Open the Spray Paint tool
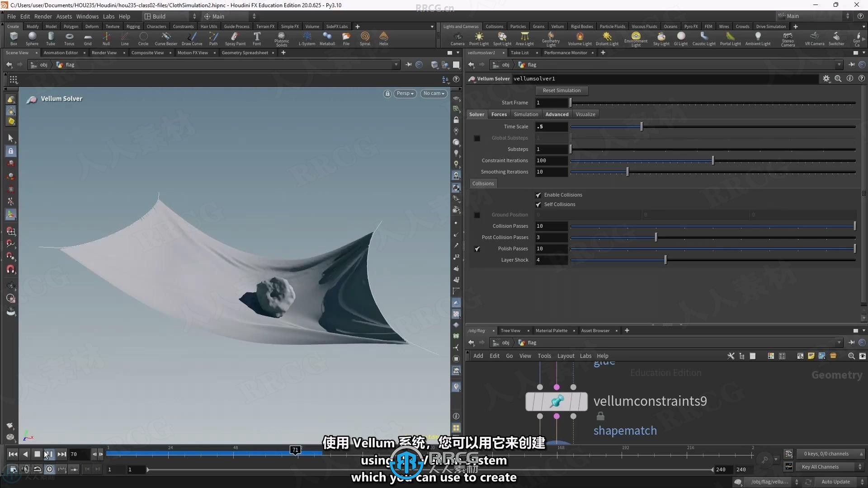 point(235,39)
